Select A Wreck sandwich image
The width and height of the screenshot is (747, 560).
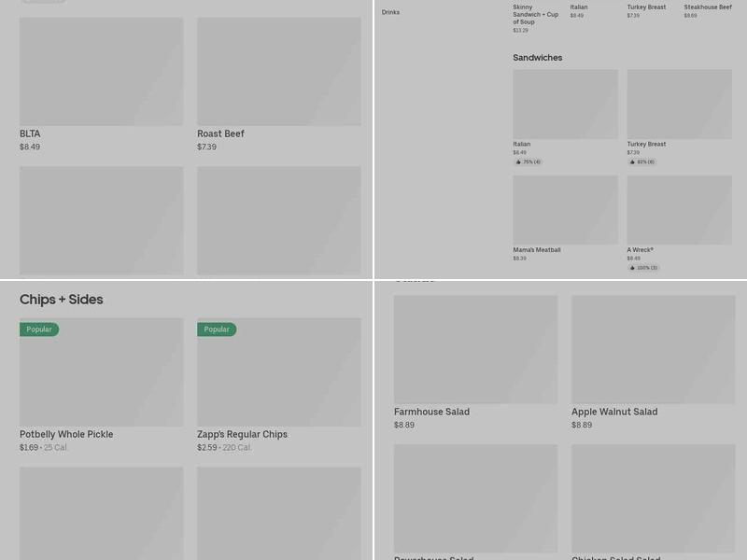[679, 210]
